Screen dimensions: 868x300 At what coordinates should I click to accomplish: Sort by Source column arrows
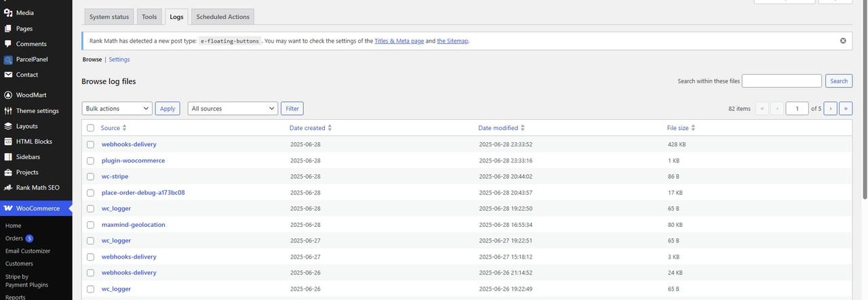tap(124, 128)
